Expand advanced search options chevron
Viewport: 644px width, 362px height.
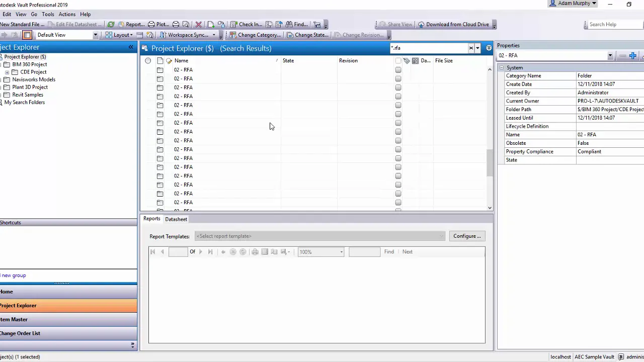point(489,48)
